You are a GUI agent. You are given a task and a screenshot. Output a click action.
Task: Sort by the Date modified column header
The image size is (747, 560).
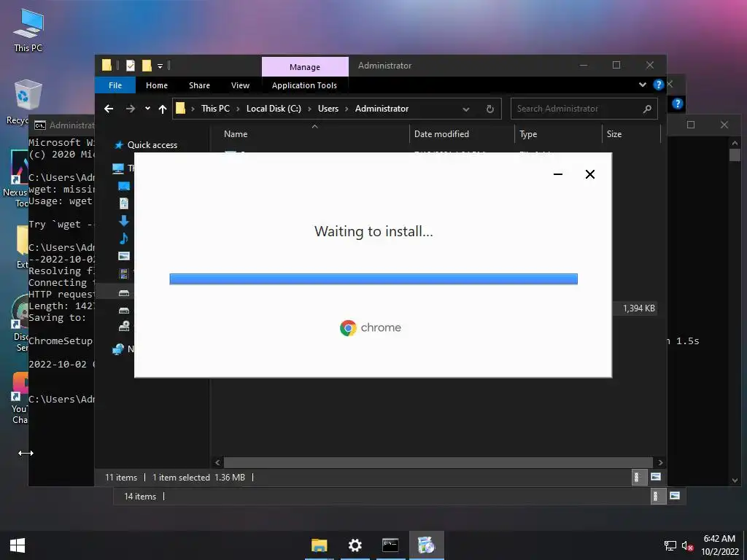pyautogui.click(x=462, y=134)
